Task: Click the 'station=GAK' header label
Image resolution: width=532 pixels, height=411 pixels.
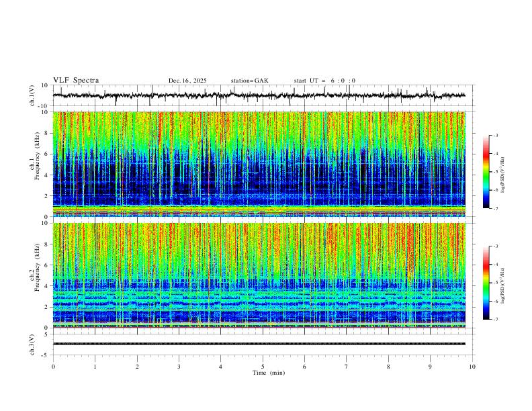Action: point(249,81)
